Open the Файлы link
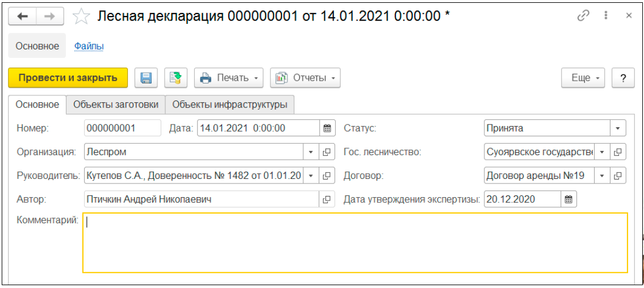644x288 pixels. click(x=89, y=46)
